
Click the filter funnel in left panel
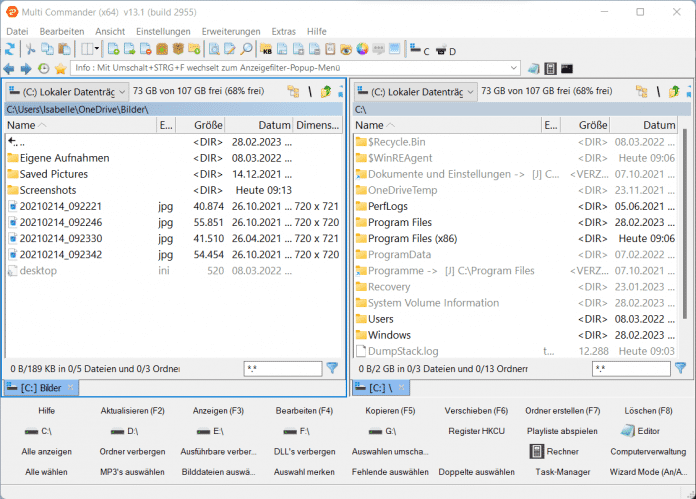click(x=332, y=369)
